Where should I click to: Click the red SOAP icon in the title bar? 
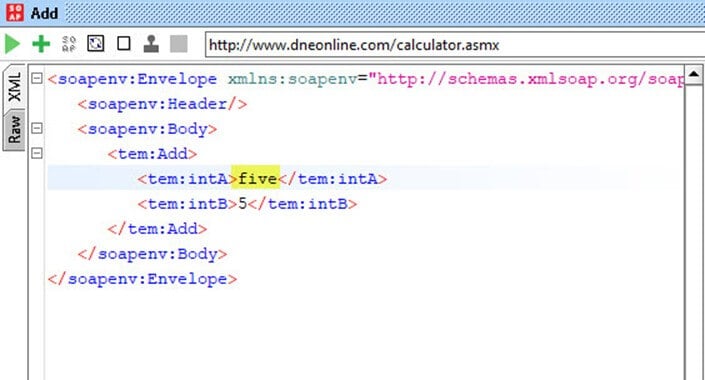(x=14, y=12)
